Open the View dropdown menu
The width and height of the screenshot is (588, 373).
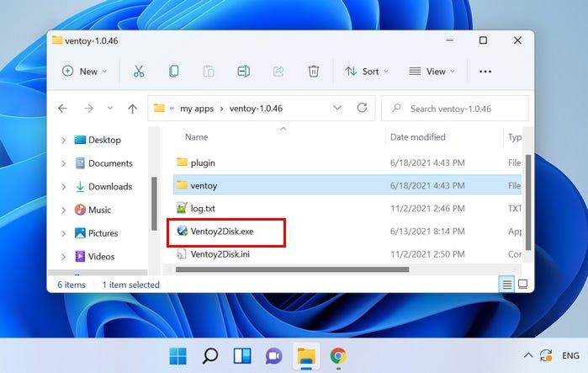[432, 72]
